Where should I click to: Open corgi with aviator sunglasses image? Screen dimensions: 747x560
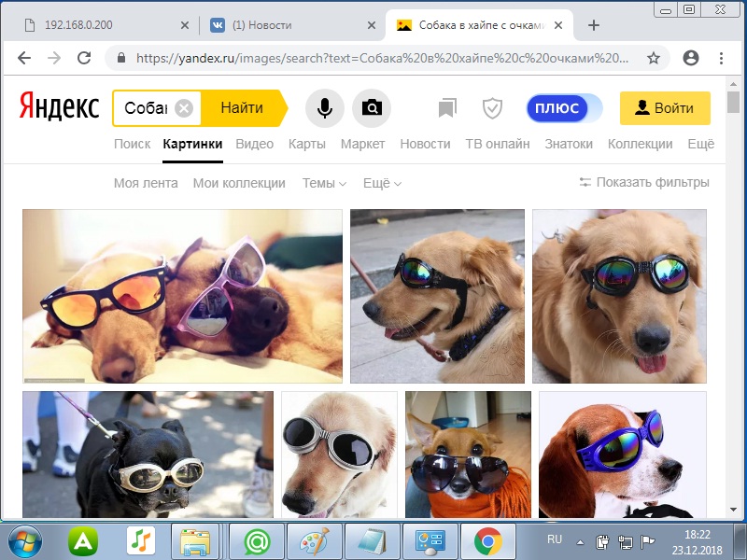pos(468,455)
